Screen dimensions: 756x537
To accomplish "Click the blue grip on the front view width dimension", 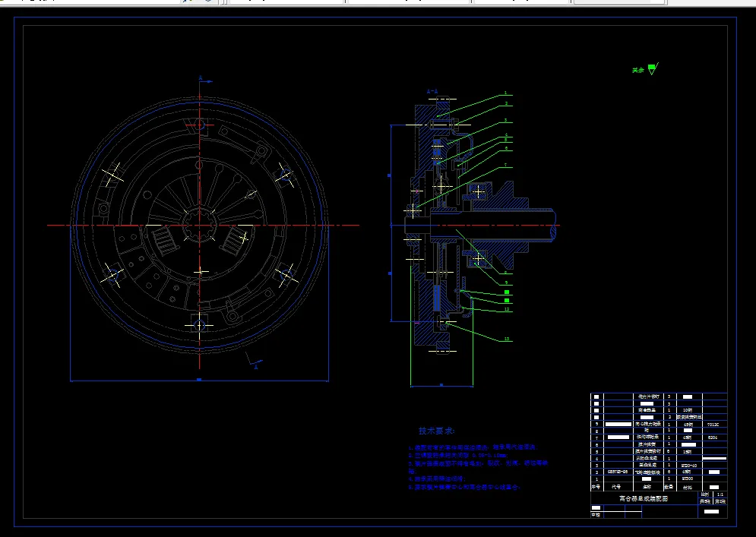I will (199, 379).
